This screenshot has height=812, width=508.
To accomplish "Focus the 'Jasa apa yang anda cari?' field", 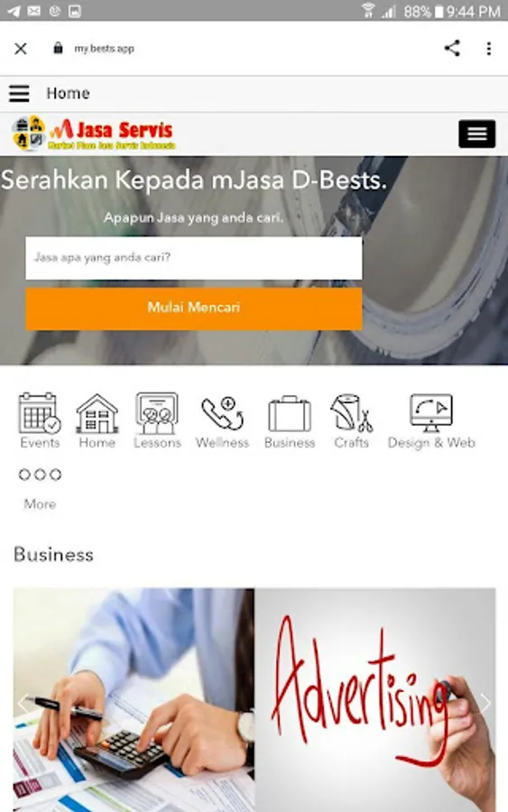I will pos(194,258).
